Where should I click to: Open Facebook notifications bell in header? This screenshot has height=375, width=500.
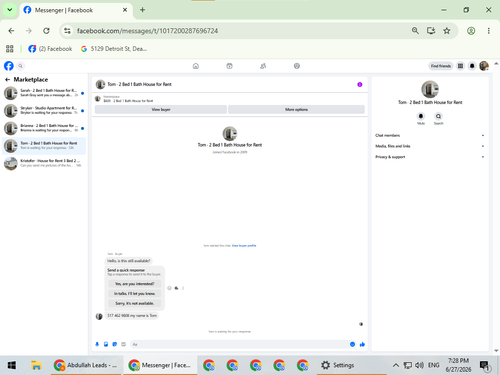pyautogui.click(x=472, y=66)
